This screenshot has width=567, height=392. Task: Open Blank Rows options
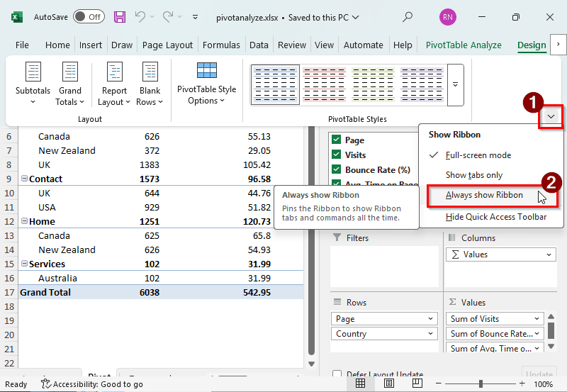click(150, 84)
